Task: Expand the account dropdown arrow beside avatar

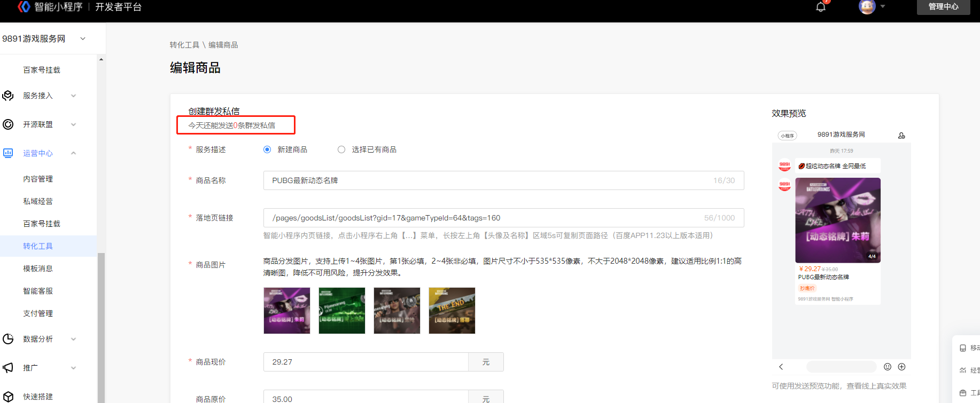Action: 883,6
